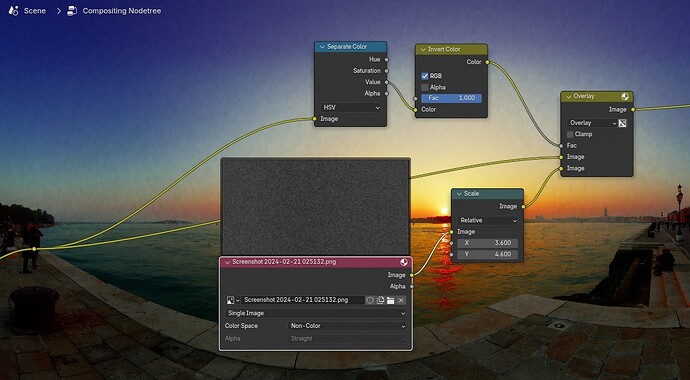690x380 pixels.
Task: Toggle preview icon on Screenshot image node header
Action: pos(404,262)
